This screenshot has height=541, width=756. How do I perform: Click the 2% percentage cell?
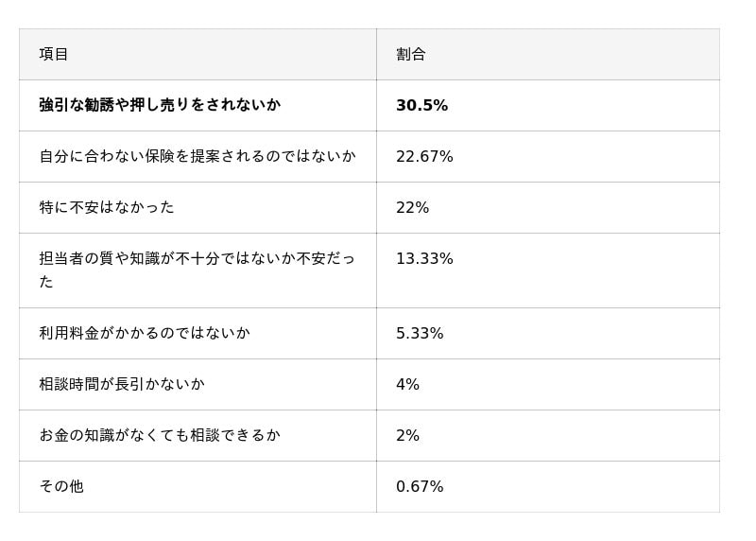pos(407,435)
